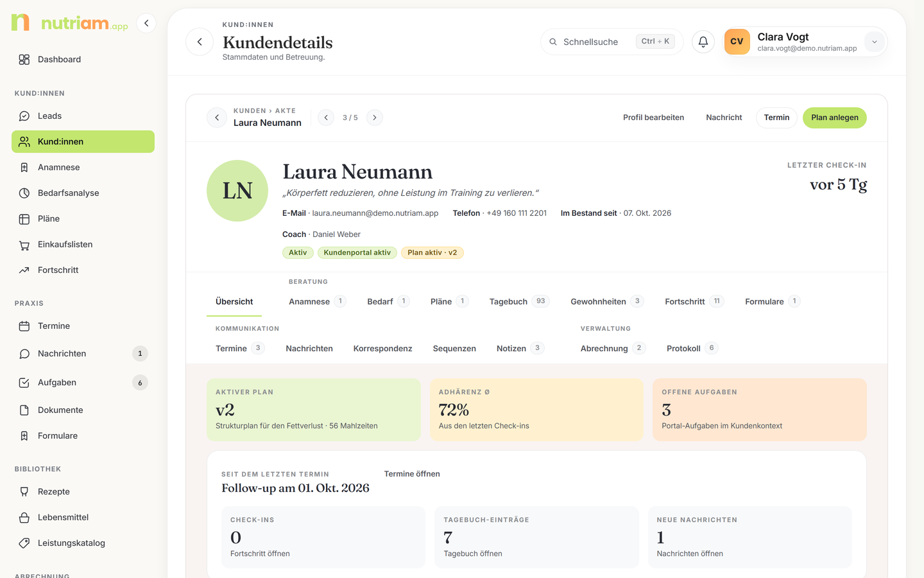Open the Offene Aufgaben card
This screenshot has width=924, height=578.
(x=760, y=410)
